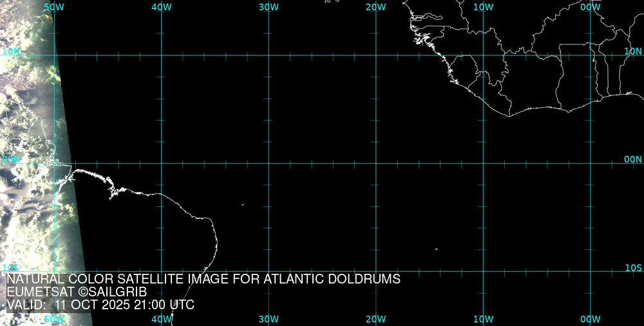Click the 10S latitude label on right edge
Viewport: 644px width, 326px height.
click(633, 267)
